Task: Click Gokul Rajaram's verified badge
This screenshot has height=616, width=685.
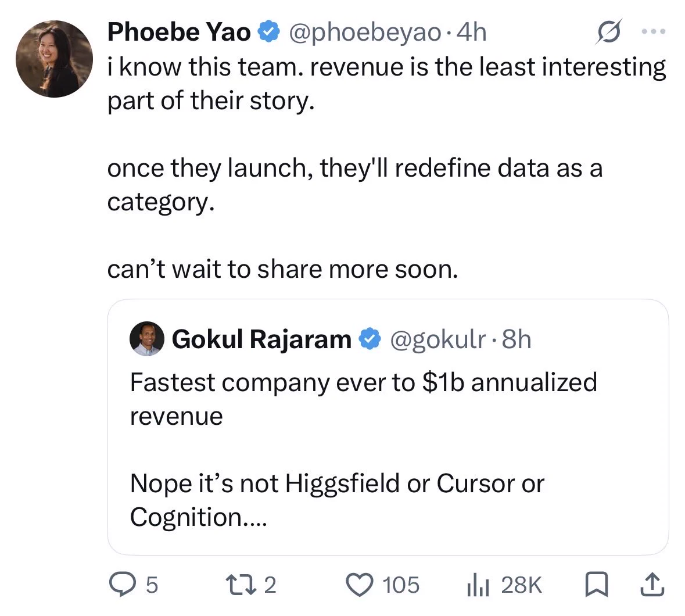Action: 370,339
